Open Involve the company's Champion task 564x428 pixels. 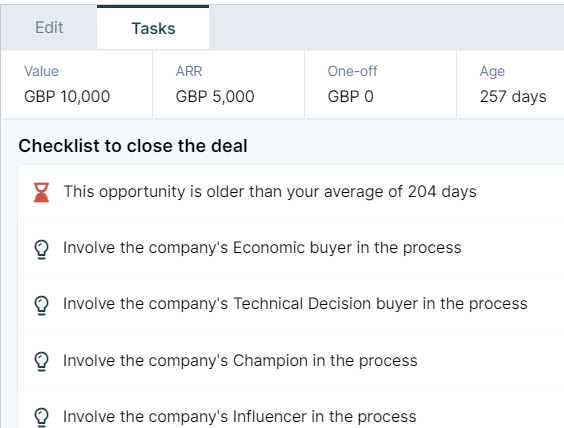point(291,361)
